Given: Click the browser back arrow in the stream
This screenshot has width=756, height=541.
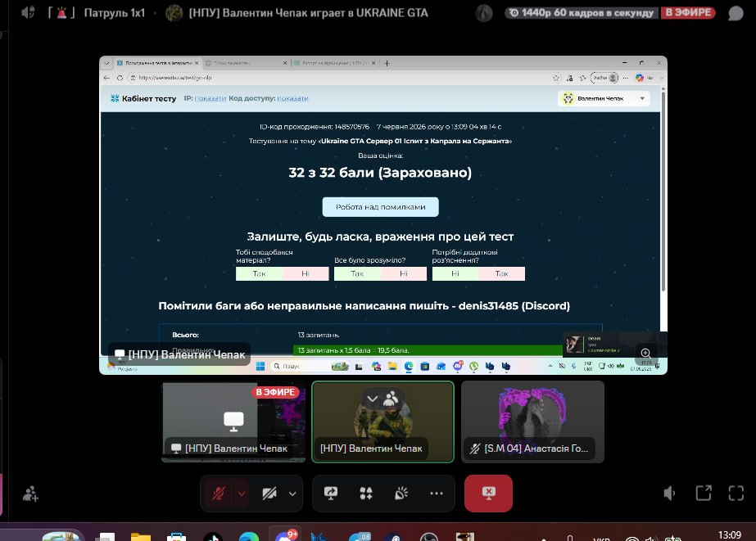Looking at the screenshot, I should tap(106, 78).
